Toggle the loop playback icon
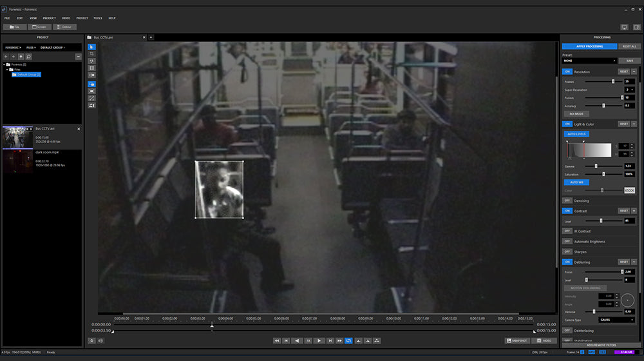This screenshot has width=644, height=361. [x=348, y=340]
